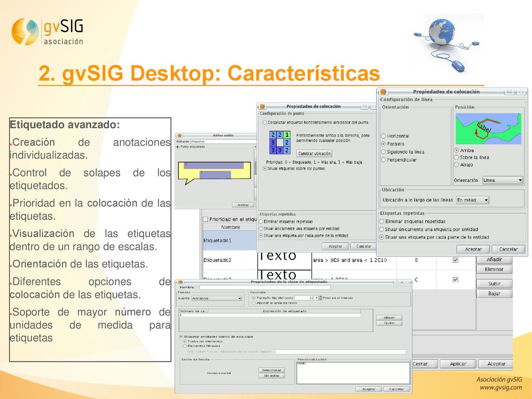This screenshot has height=399, width=532.
Task: Select Situar una etiqueta por cada parte, line dialog
Action: 381,237
